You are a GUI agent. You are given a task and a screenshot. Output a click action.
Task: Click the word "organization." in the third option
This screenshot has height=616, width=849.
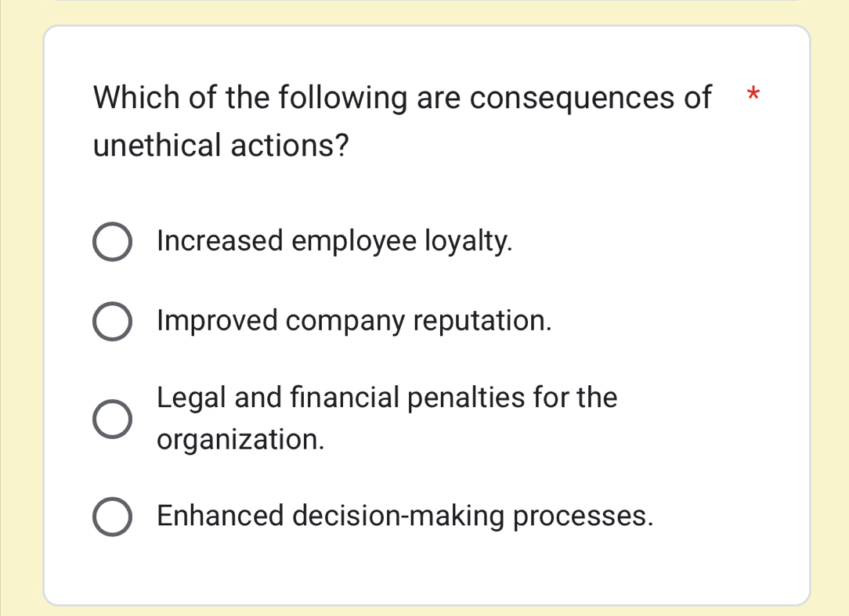(240, 440)
